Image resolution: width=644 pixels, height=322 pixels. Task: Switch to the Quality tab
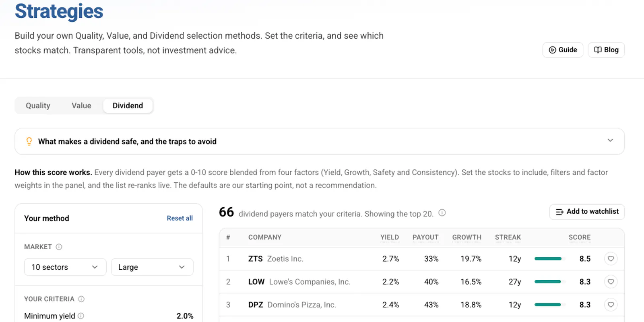[x=38, y=105]
